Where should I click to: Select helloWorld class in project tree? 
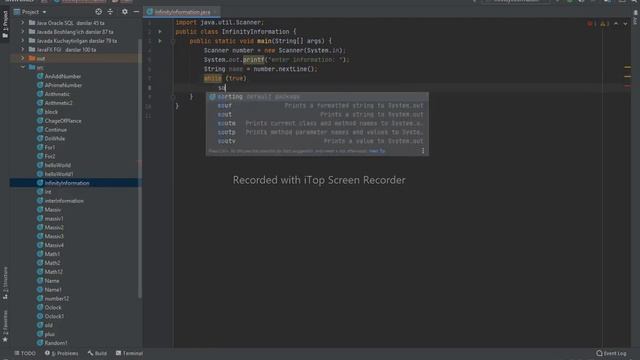pos(58,165)
